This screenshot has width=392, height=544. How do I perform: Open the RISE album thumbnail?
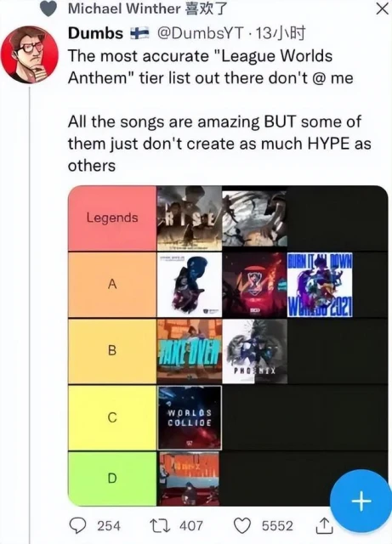pos(190,218)
